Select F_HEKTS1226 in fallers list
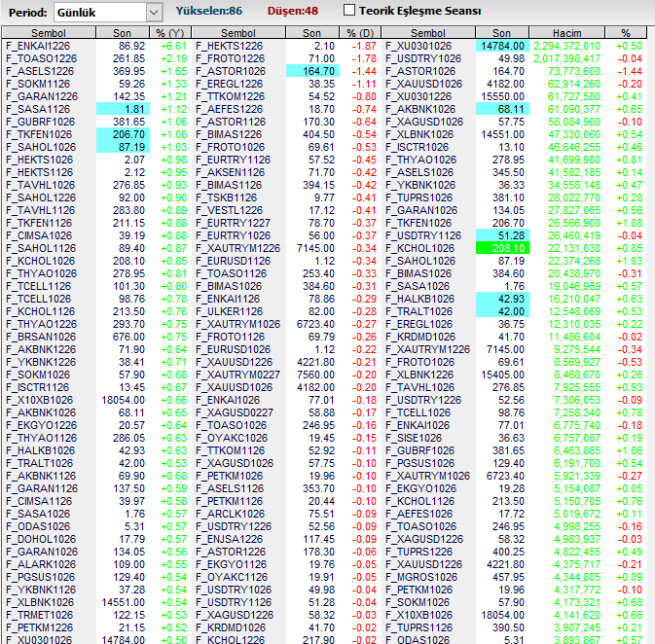The width and height of the screenshot is (655, 644). 230,46
